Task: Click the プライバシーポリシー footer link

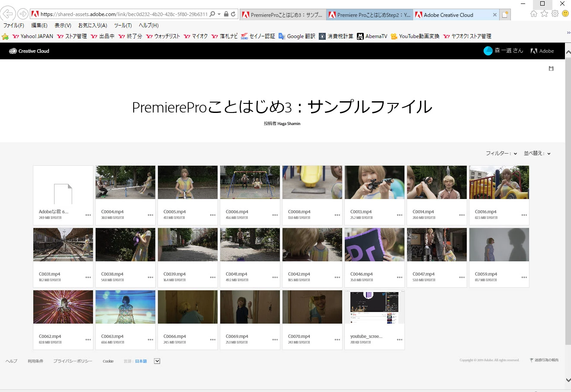Action: click(x=73, y=361)
